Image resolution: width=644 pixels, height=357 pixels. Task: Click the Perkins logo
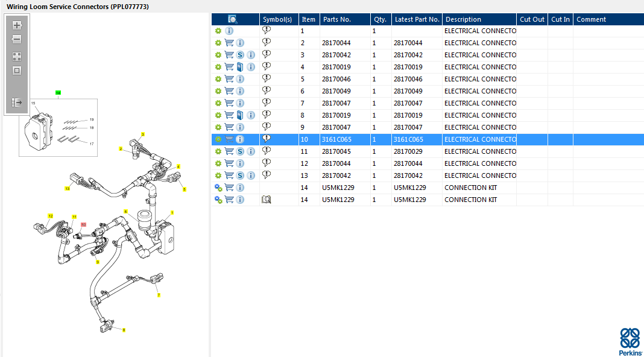point(630,341)
